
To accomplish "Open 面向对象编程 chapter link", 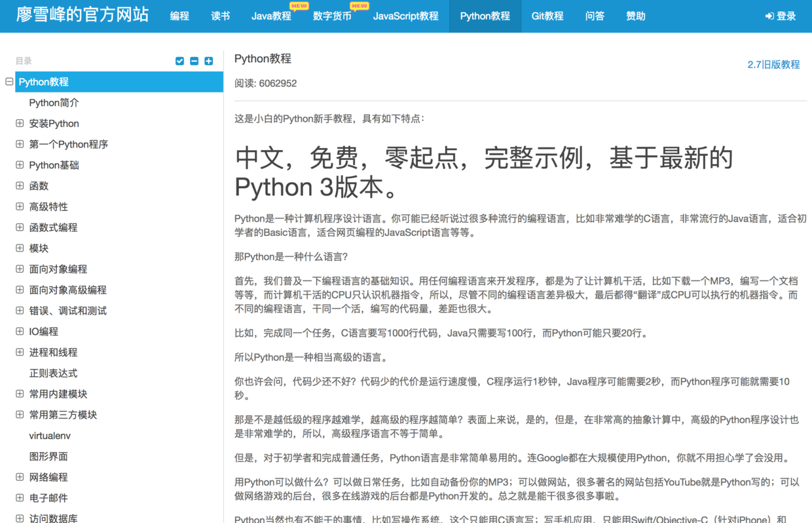I will pyautogui.click(x=58, y=269).
